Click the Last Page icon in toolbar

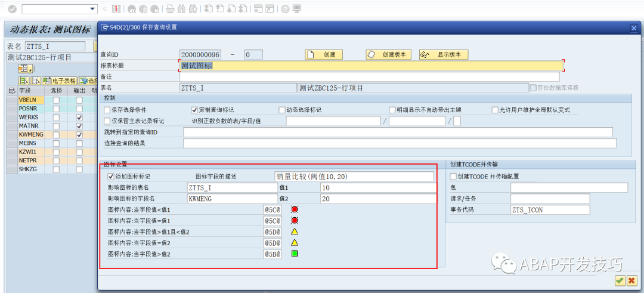tap(242, 8)
